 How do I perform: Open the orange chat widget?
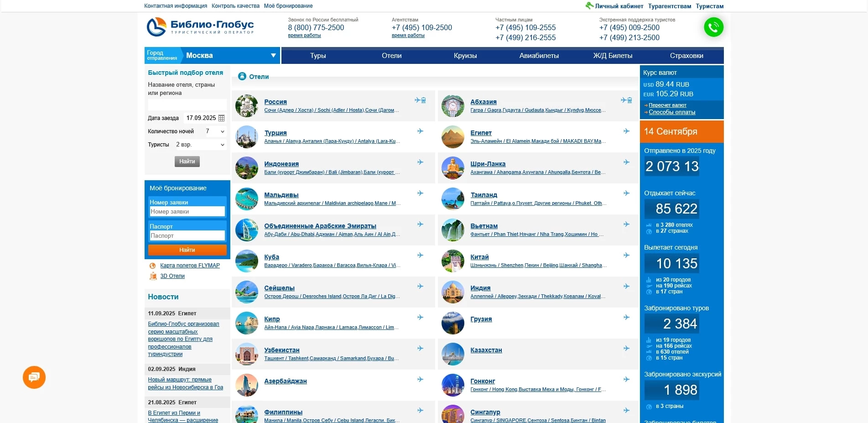pyautogui.click(x=34, y=377)
